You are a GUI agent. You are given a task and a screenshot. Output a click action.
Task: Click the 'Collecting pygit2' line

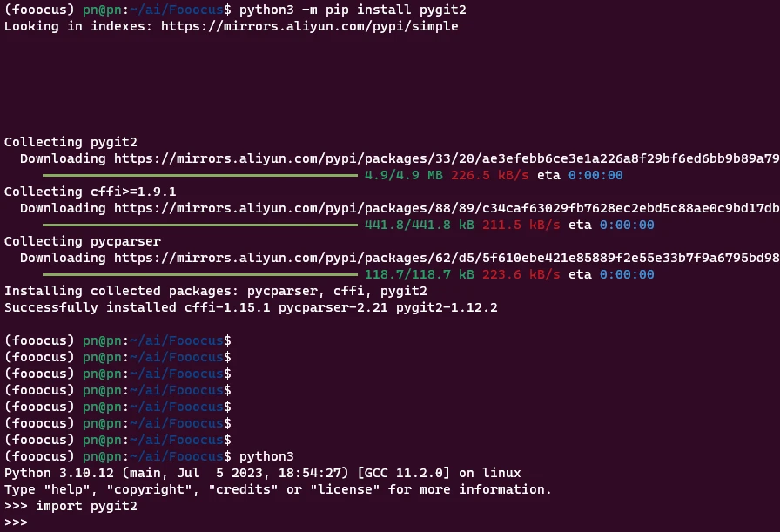coord(71,142)
